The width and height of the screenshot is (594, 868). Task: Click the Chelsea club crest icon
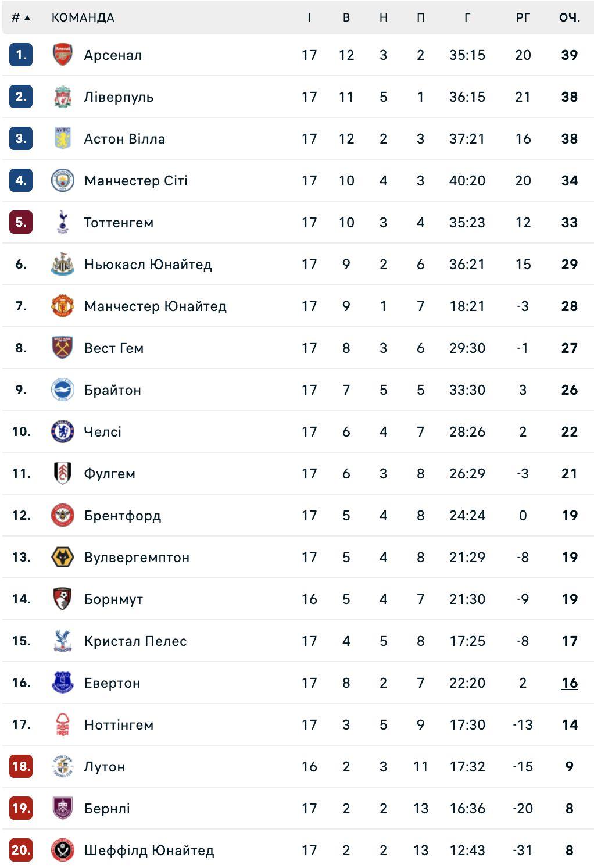point(62,432)
